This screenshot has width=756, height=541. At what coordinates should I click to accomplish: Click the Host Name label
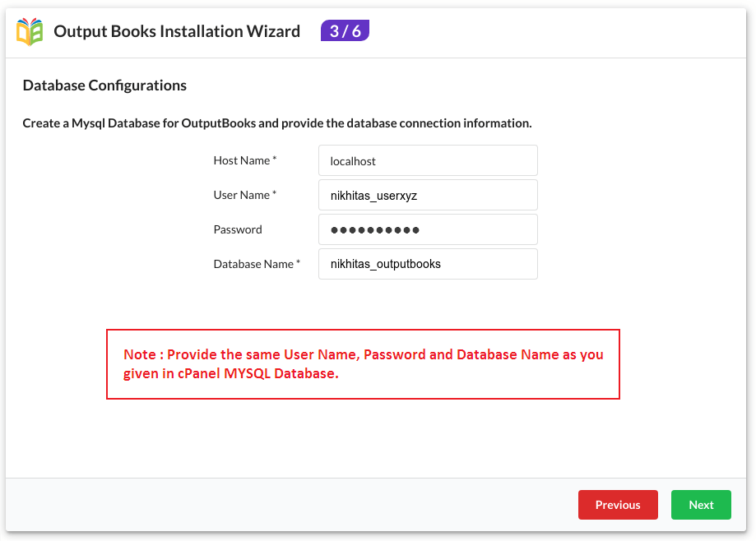click(245, 160)
